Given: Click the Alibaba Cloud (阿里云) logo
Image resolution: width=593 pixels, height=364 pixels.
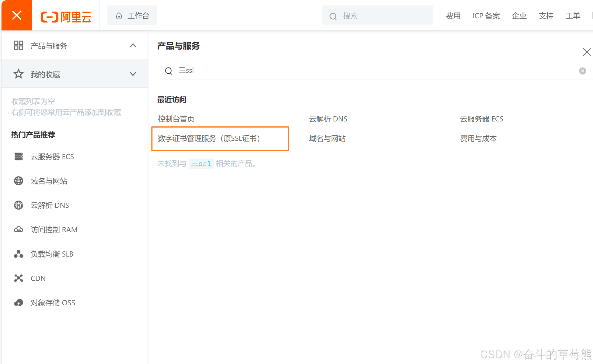Looking at the screenshot, I should pyautogui.click(x=66, y=16).
